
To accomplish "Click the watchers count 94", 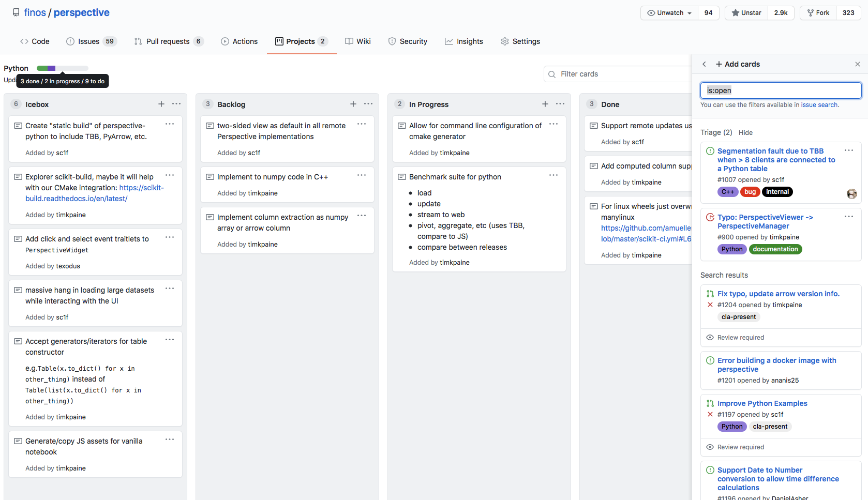I will [708, 13].
